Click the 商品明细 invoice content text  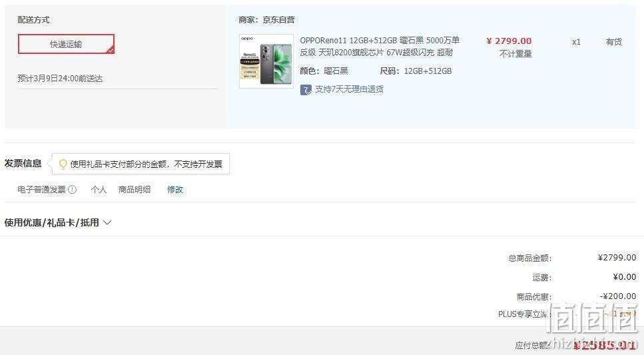pos(135,189)
